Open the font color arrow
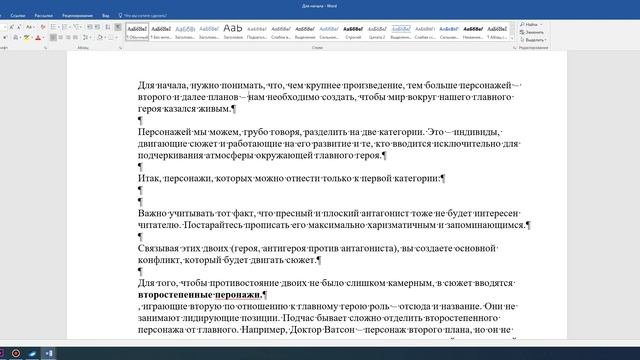Screen dimensions: 640x360 pos(44,37)
